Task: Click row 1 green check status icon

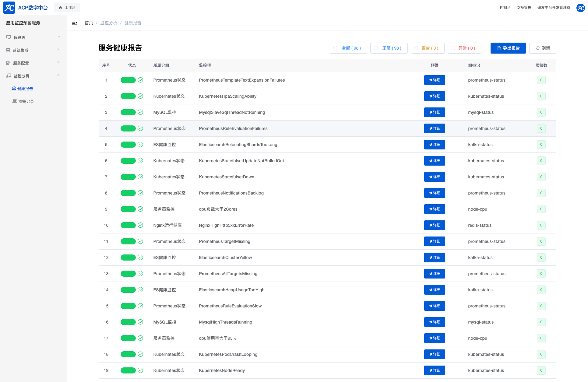Action: (140, 80)
